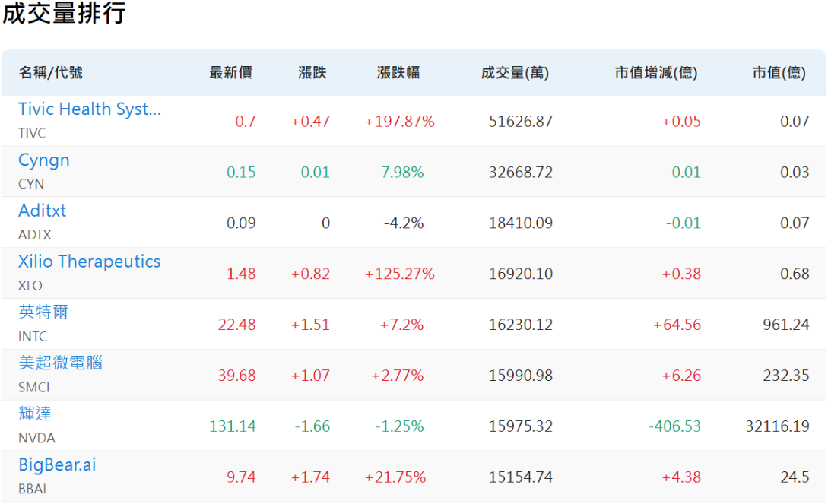Click the volume value 32668.72
This screenshot has height=504, width=828.
pos(521,172)
